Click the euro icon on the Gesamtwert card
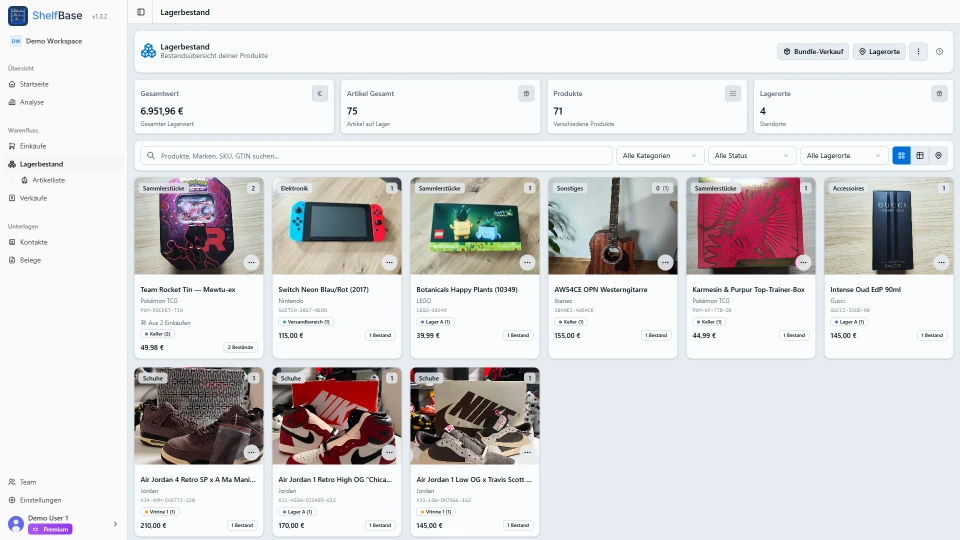The image size is (960, 540). [320, 94]
